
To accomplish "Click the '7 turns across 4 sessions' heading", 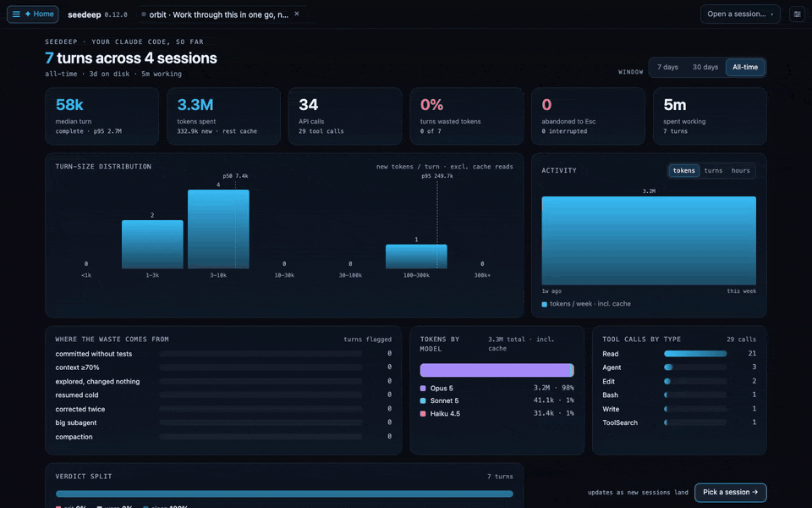I will 131,58.
